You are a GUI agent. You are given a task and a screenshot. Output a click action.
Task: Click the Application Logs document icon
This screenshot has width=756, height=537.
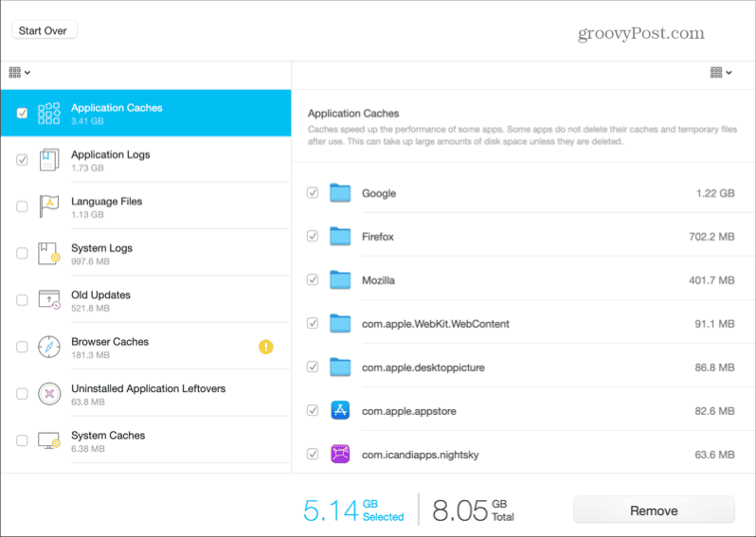click(x=49, y=160)
